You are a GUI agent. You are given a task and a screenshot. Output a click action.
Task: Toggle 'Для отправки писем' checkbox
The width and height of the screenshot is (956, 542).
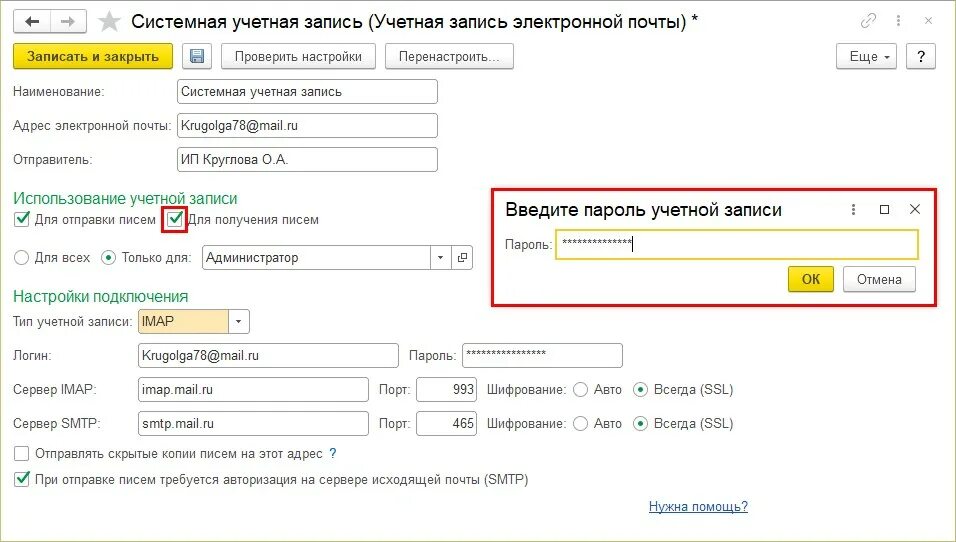[x=23, y=219]
